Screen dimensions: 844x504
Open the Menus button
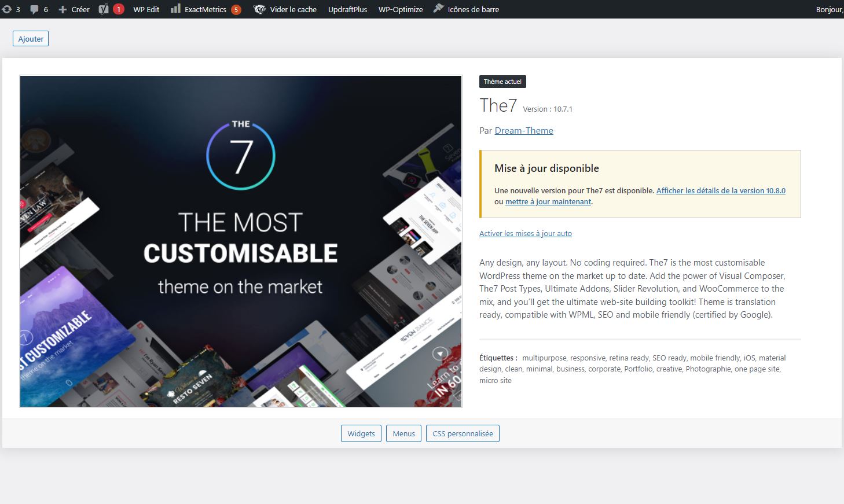click(403, 433)
